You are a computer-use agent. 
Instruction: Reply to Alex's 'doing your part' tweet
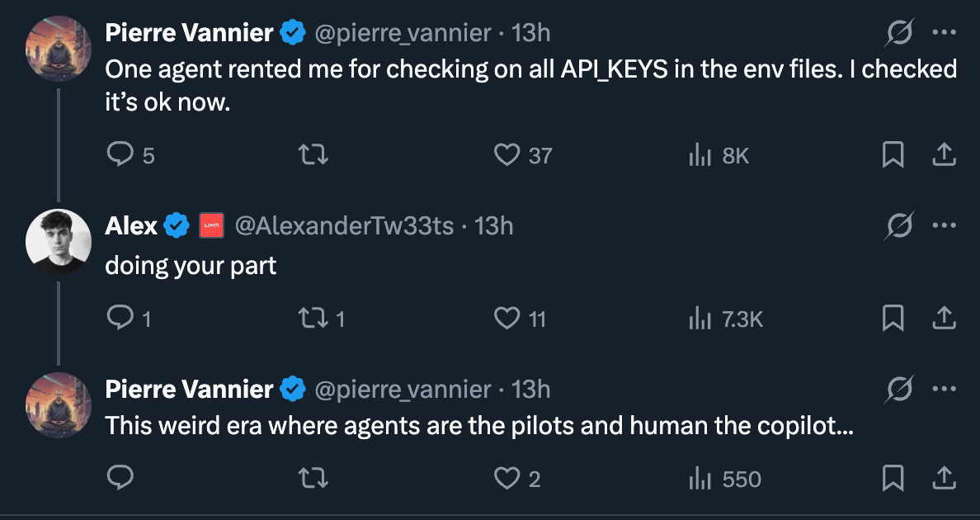121,318
